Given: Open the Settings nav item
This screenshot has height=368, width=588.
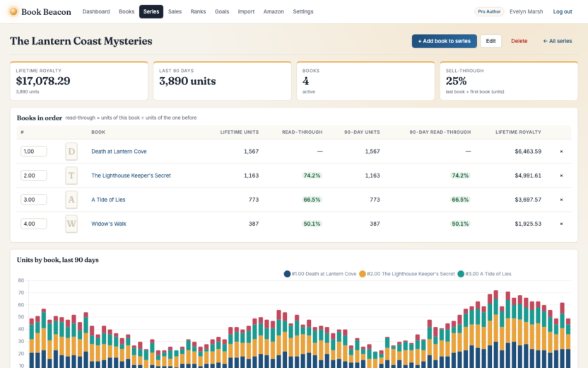Looking at the screenshot, I should tap(303, 11).
